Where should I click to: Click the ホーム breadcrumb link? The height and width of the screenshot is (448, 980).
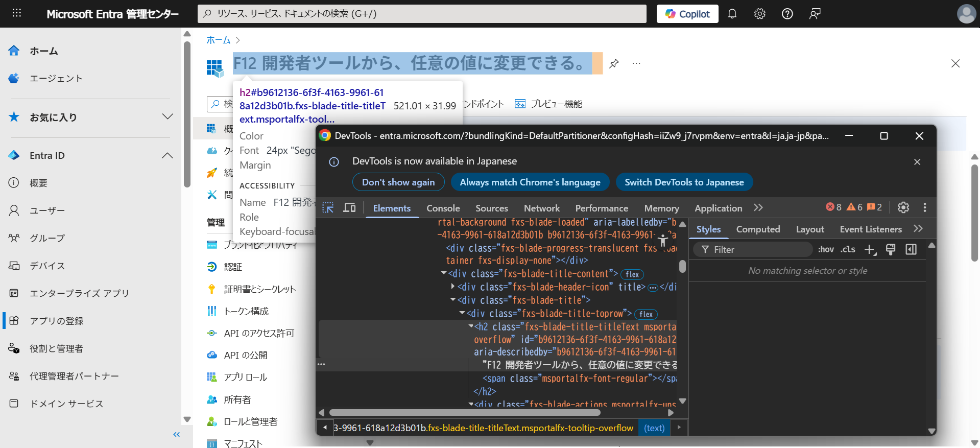pos(218,40)
